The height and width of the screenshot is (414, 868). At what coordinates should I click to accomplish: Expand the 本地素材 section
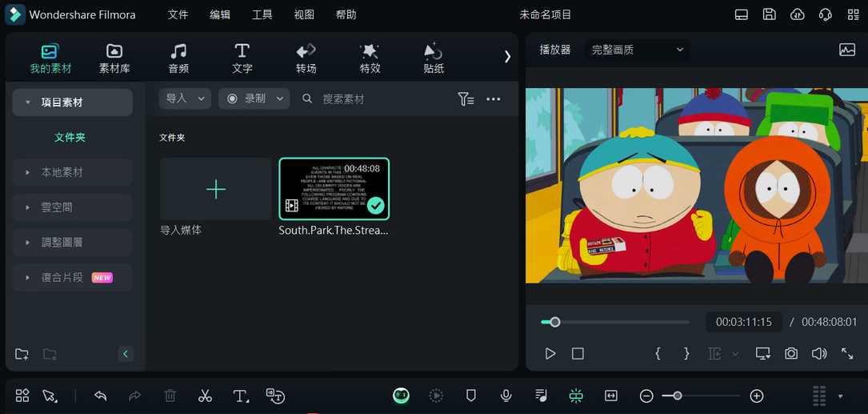73,172
